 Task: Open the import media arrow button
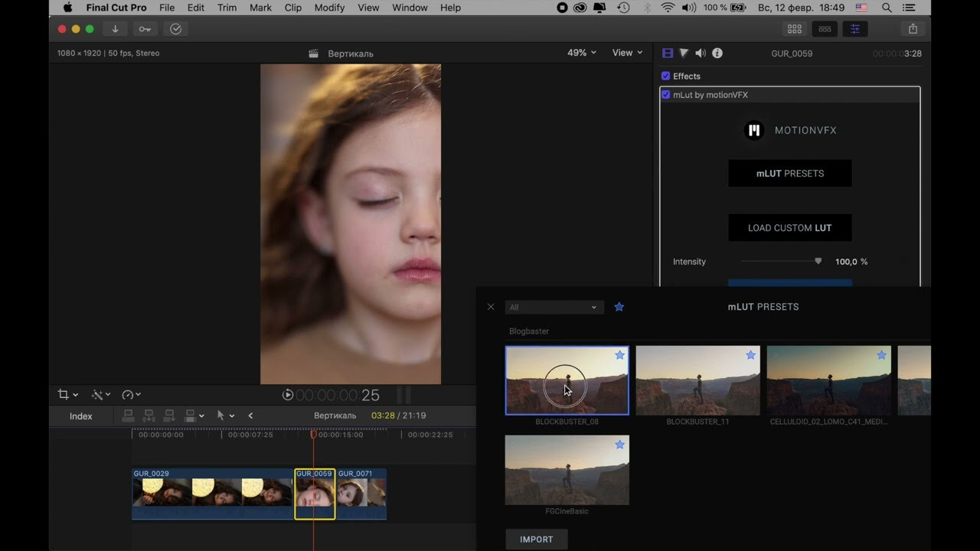(x=115, y=29)
